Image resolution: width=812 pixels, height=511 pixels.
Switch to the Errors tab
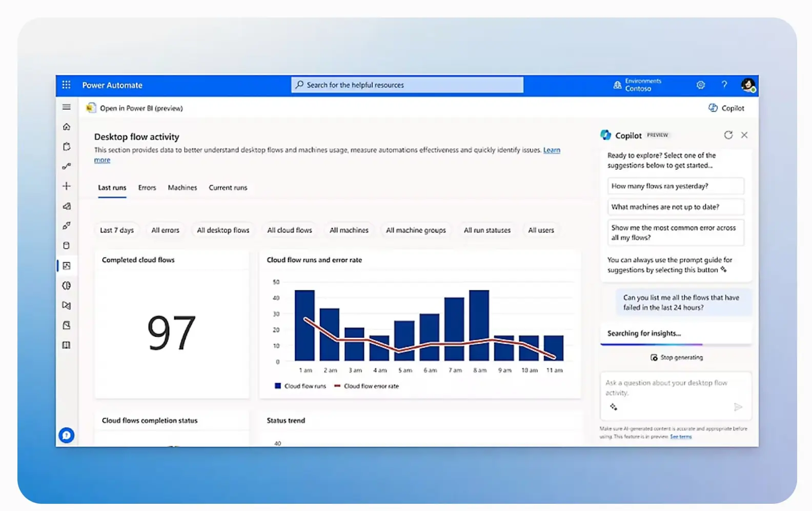(147, 188)
